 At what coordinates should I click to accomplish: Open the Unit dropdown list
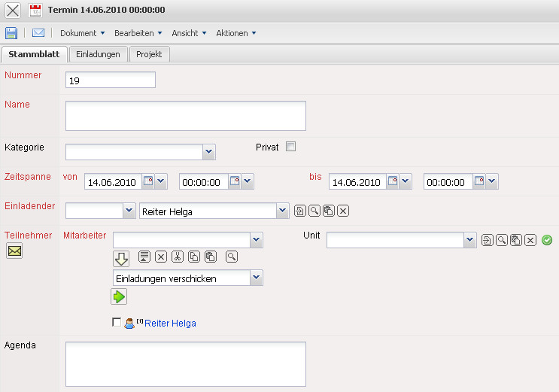point(470,240)
